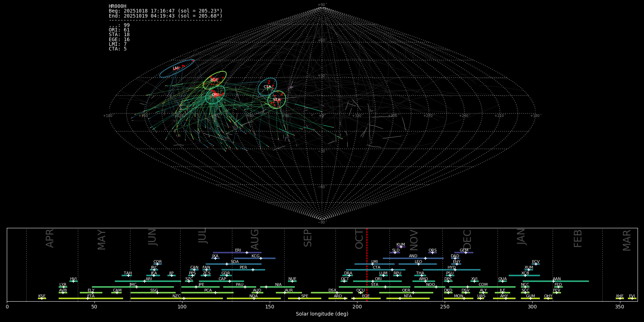Click the STA shower label in timeline
Image resolution: width=644 pixels, height=322 pixels.
[375, 285]
